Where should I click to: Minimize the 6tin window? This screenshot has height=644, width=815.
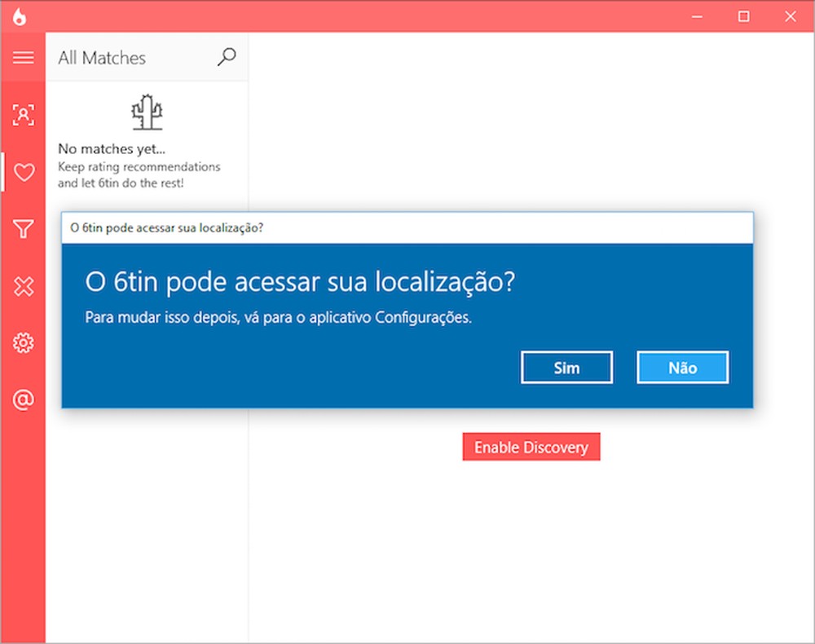pyautogui.click(x=697, y=16)
